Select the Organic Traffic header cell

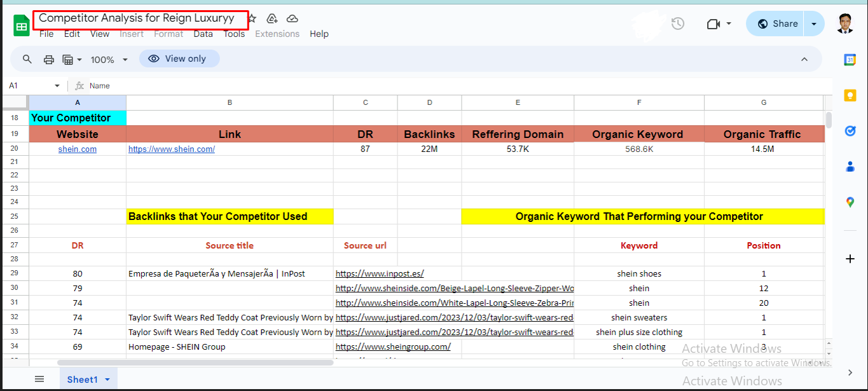pos(764,134)
